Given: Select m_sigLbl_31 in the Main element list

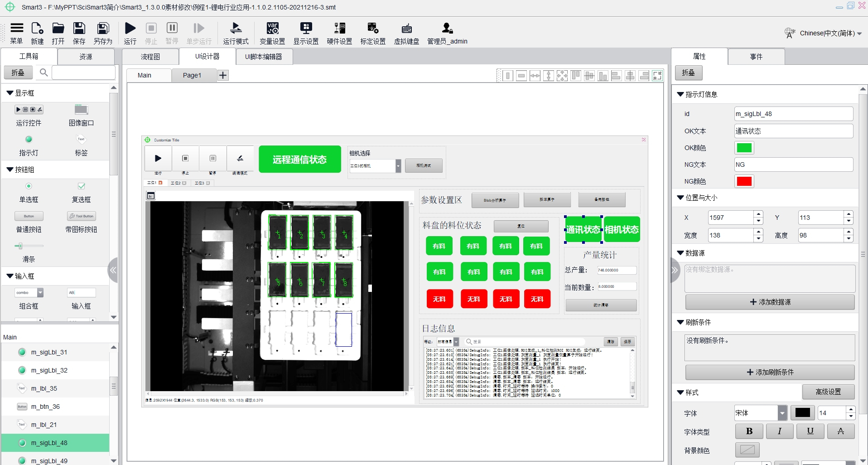Looking at the screenshot, I should point(55,352).
